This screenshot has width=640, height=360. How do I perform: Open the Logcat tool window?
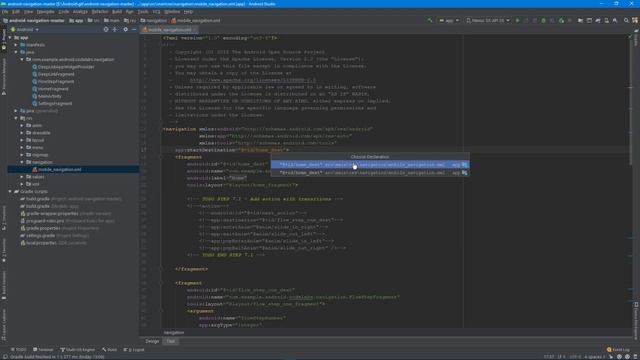tap(134, 350)
